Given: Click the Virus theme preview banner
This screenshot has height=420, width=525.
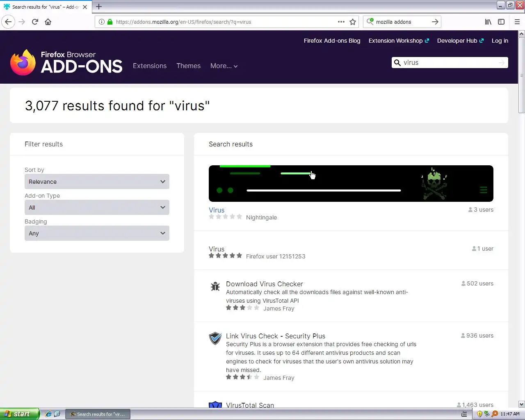Looking at the screenshot, I should coord(351,183).
